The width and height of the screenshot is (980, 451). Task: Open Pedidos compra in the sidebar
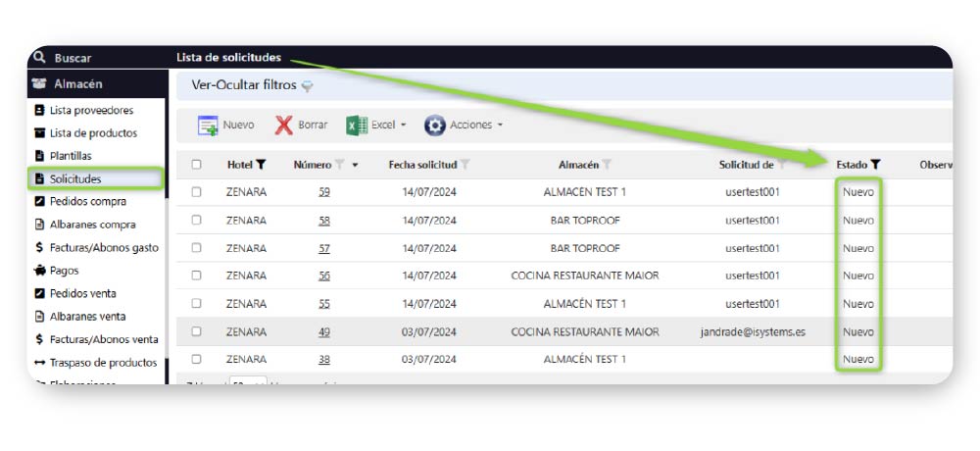click(87, 202)
